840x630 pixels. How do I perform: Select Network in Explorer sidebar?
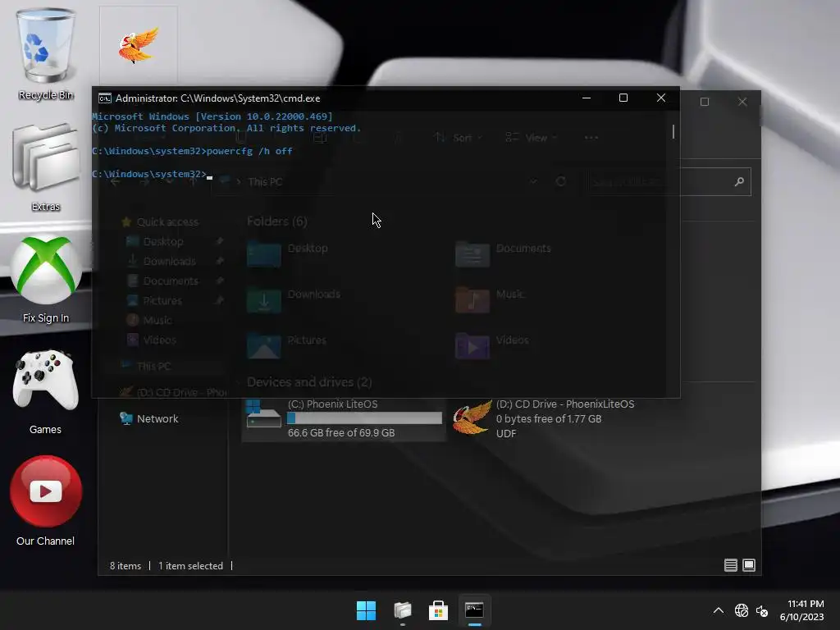click(157, 418)
